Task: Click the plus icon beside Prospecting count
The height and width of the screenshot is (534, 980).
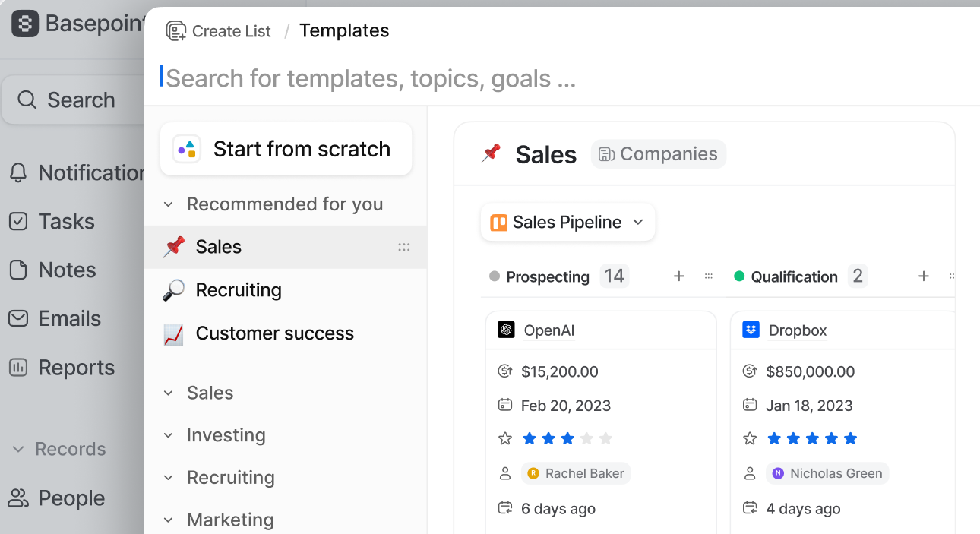Action: 679,276
